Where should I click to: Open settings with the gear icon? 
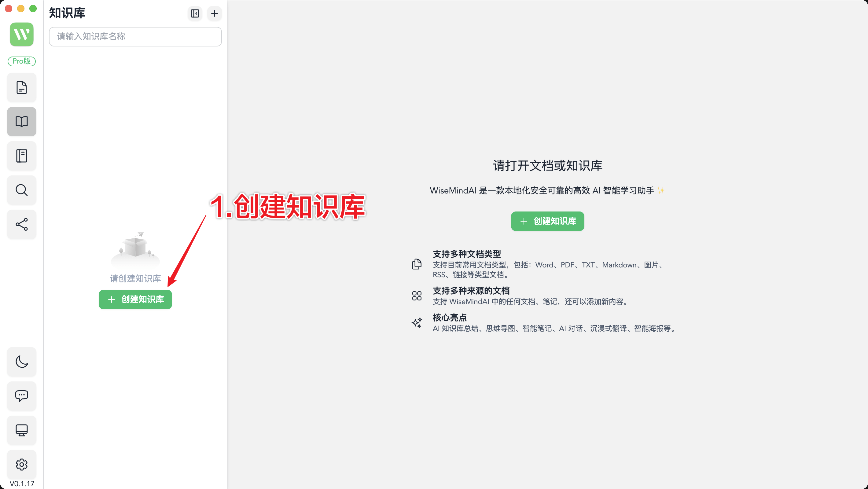coord(22,465)
